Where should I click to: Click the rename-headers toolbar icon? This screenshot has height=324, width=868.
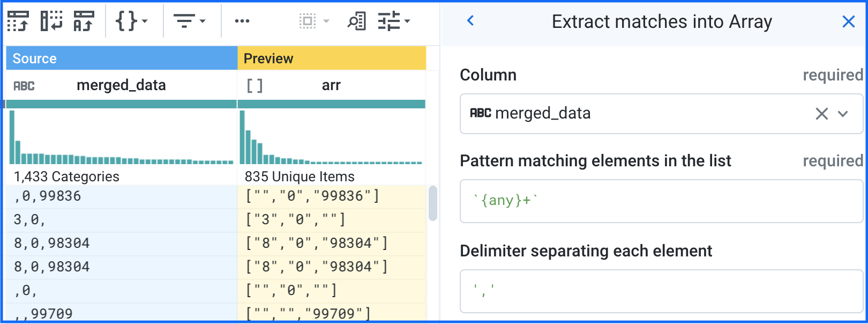pos(84,21)
